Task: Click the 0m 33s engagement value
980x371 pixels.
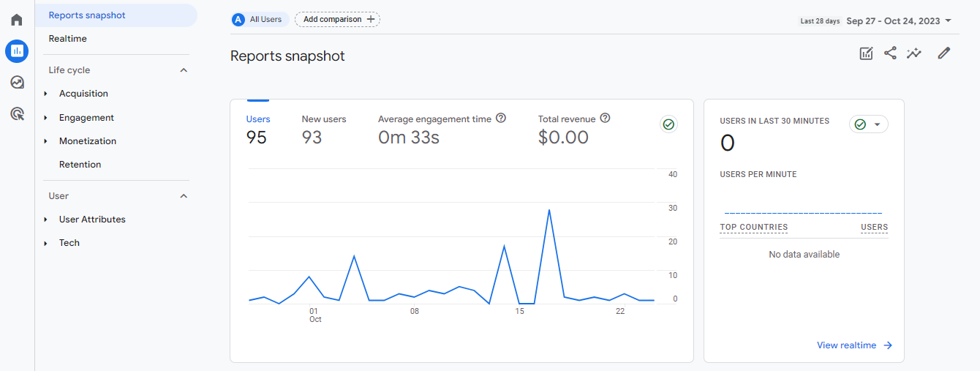Action: 409,138
